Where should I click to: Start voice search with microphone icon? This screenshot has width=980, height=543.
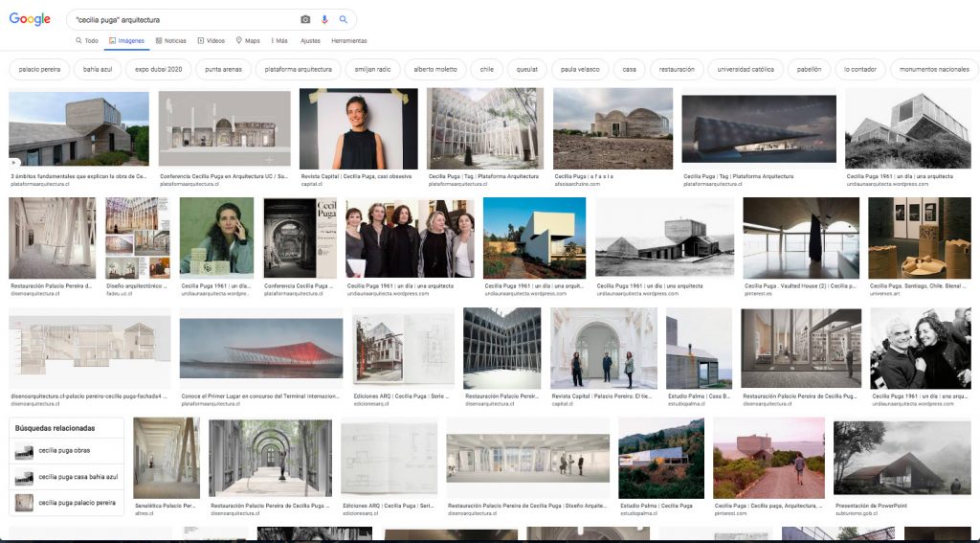324,19
